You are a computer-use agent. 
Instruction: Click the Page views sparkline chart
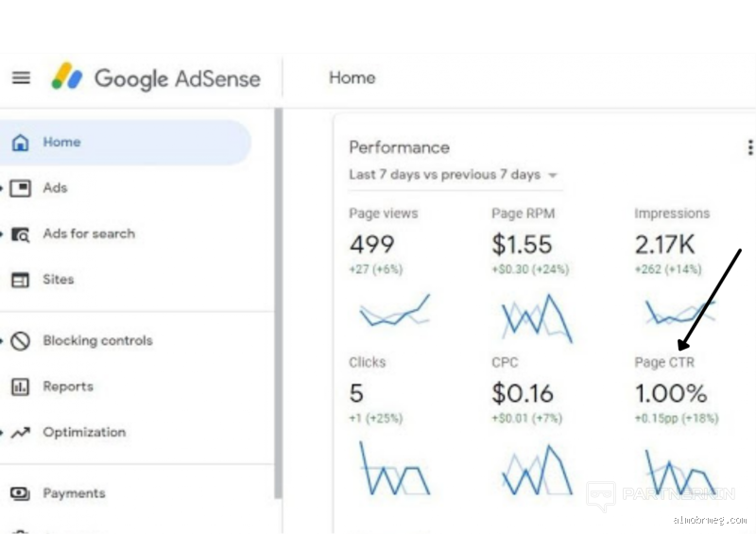393,312
